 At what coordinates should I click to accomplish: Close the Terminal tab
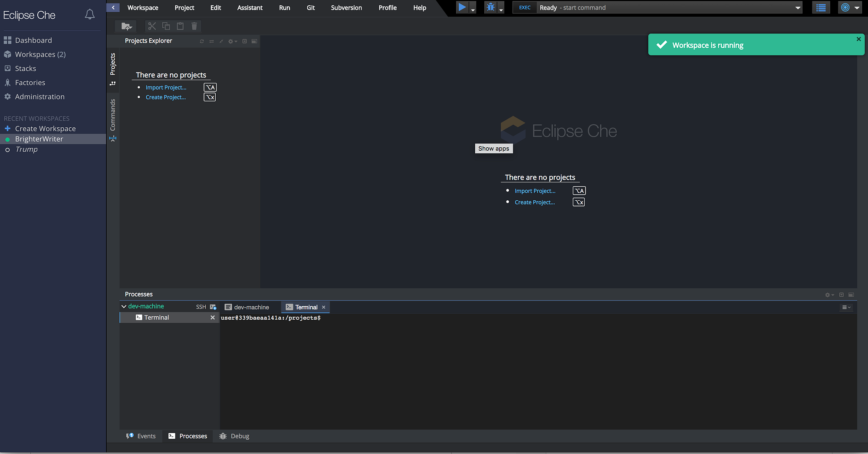pos(323,307)
